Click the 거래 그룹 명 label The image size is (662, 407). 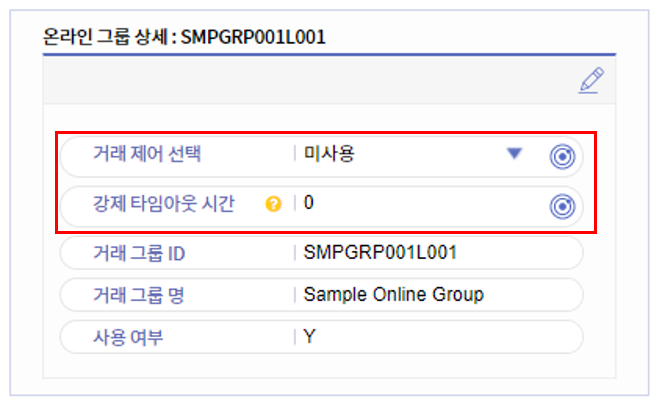(139, 295)
